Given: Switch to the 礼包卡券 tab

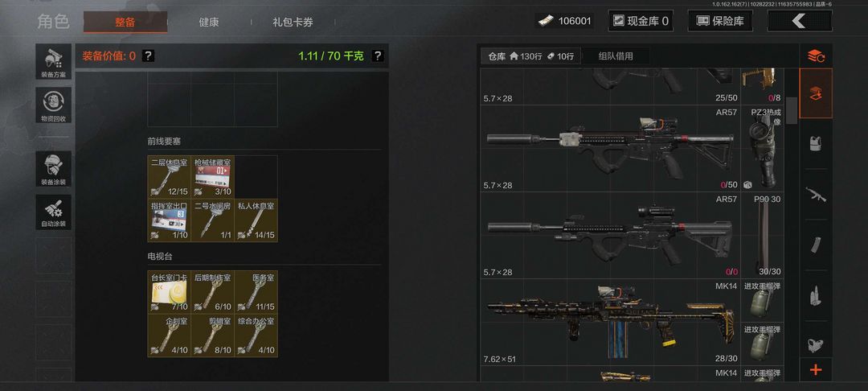Looking at the screenshot, I should [293, 23].
